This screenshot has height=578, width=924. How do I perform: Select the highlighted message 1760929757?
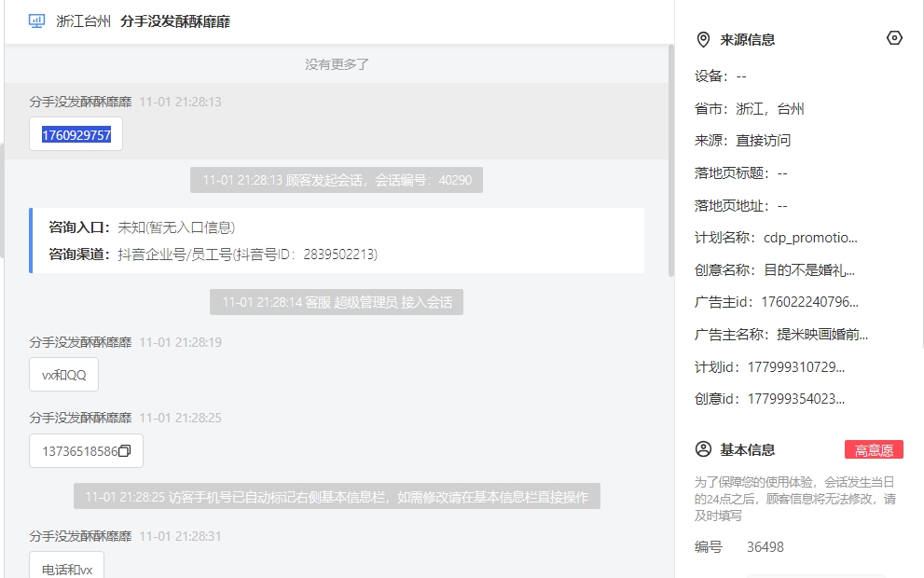point(76,135)
